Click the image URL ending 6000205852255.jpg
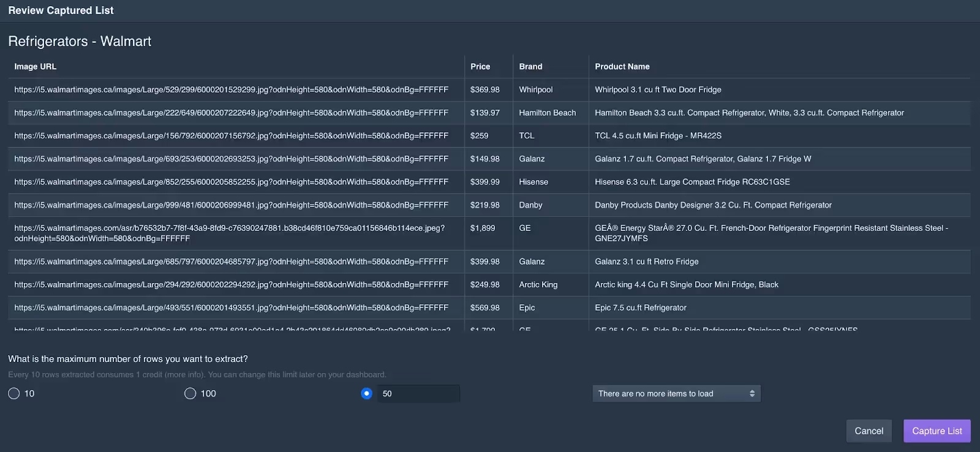The image size is (980, 452). tap(232, 182)
